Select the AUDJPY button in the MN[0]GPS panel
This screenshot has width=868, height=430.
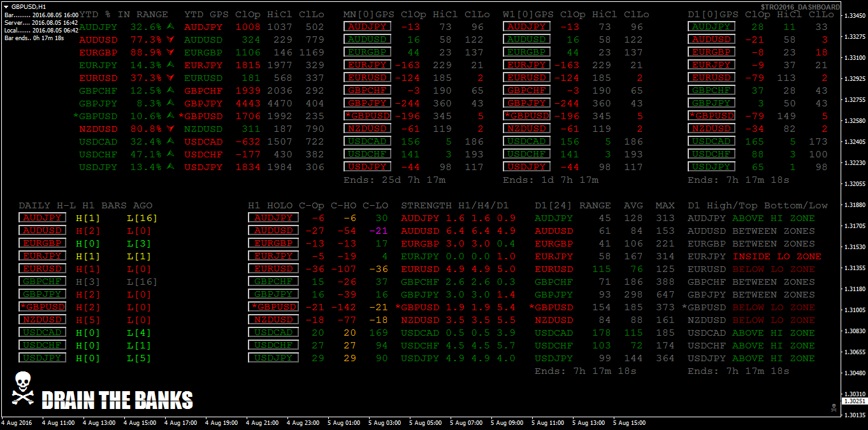(x=367, y=27)
